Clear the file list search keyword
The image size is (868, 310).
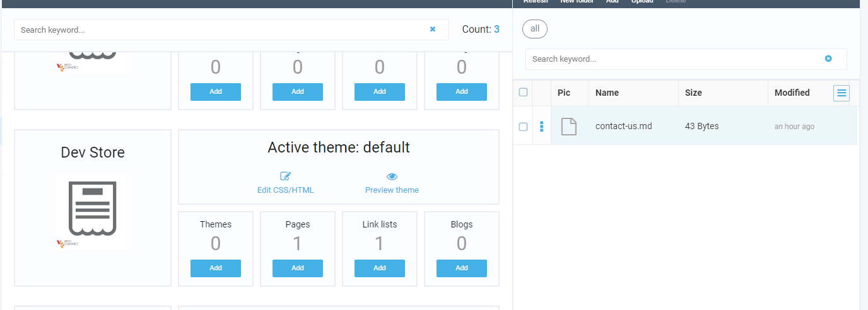pyautogui.click(x=828, y=59)
